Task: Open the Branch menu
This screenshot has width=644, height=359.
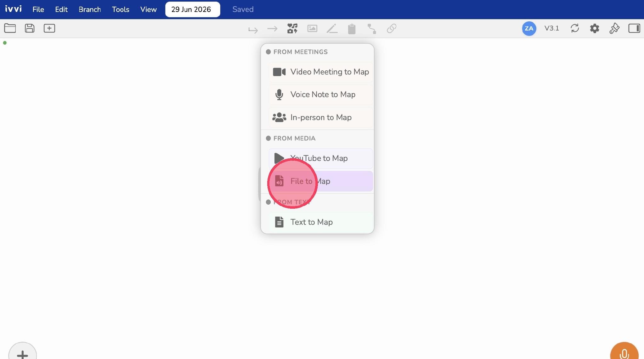Action: click(x=90, y=9)
